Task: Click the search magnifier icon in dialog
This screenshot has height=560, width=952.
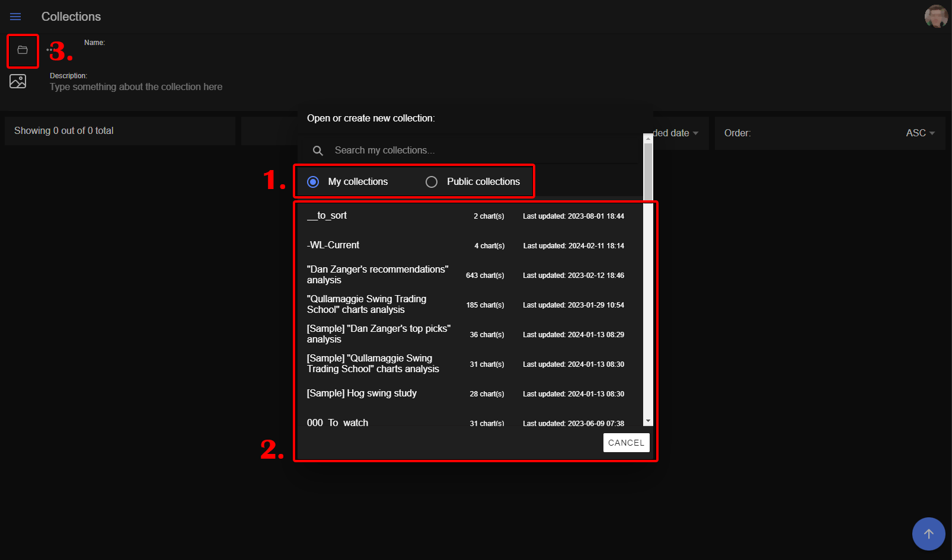Action: pyautogui.click(x=318, y=151)
